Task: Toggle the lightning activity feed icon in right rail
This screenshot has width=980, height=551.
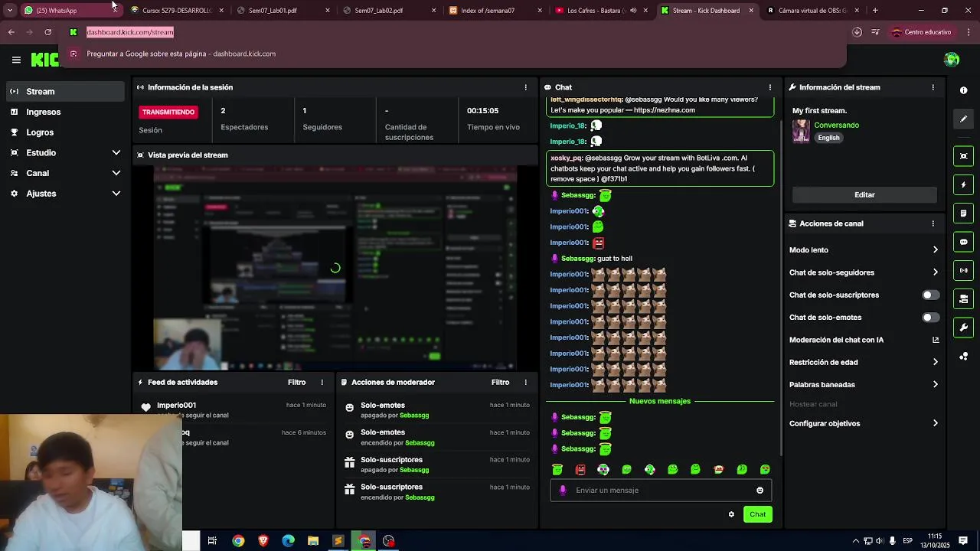Action: click(x=963, y=184)
